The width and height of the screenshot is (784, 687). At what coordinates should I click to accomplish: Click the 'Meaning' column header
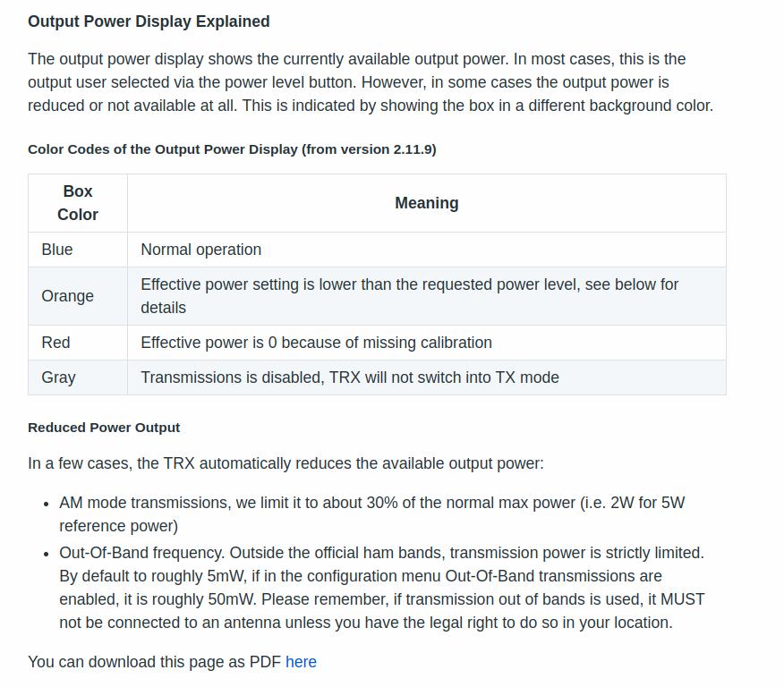pyautogui.click(x=426, y=203)
